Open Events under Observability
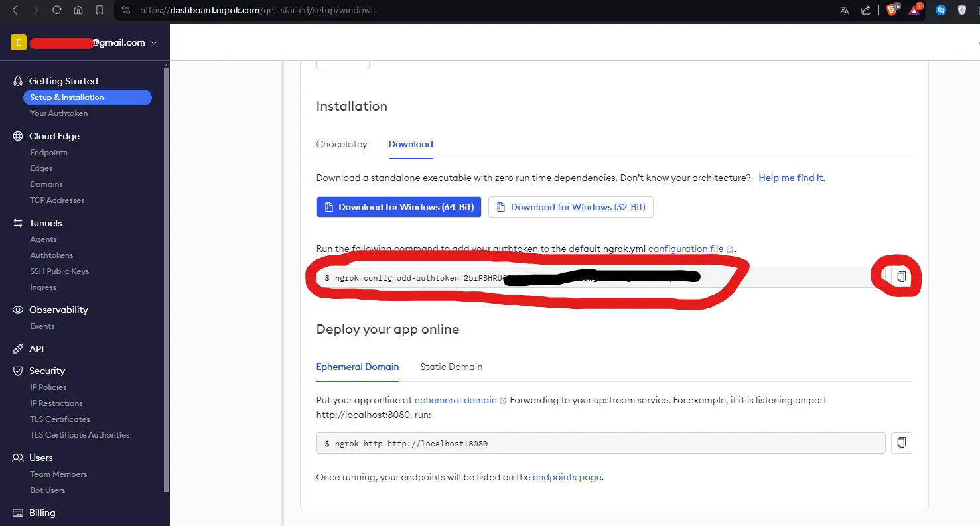This screenshot has width=980, height=526. point(42,326)
